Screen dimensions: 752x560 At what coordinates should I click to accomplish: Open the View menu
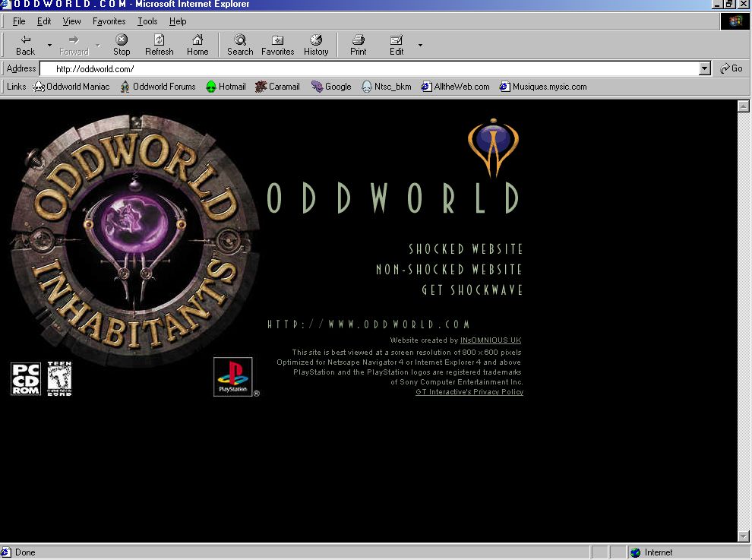coord(71,21)
